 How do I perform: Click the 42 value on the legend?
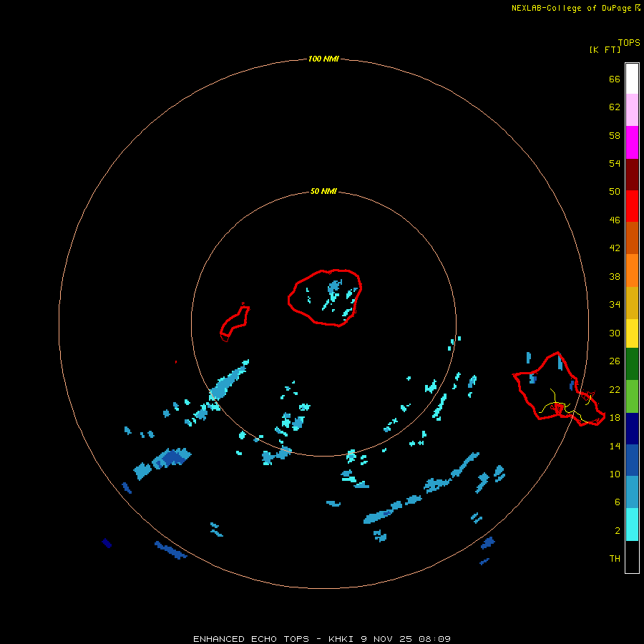click(x=615, y=248)
